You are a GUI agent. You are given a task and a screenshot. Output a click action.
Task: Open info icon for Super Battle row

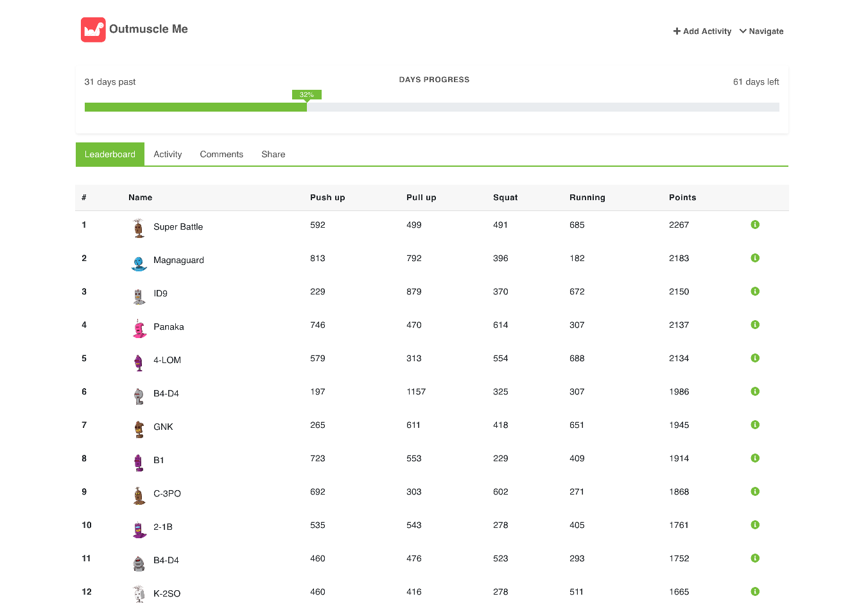point(755,225)
